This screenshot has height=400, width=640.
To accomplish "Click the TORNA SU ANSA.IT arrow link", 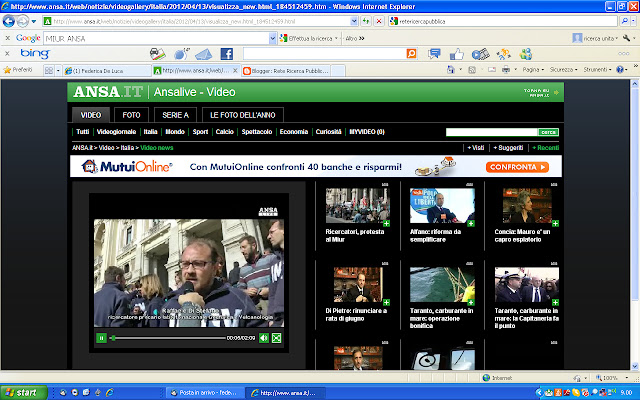I will pyautogui.click(x=542, y=93).
